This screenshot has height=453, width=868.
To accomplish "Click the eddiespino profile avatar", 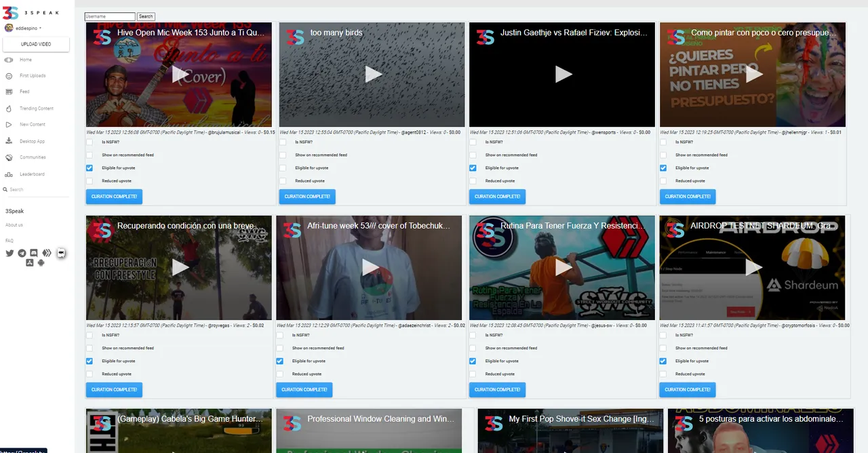I will pos(9,28).
